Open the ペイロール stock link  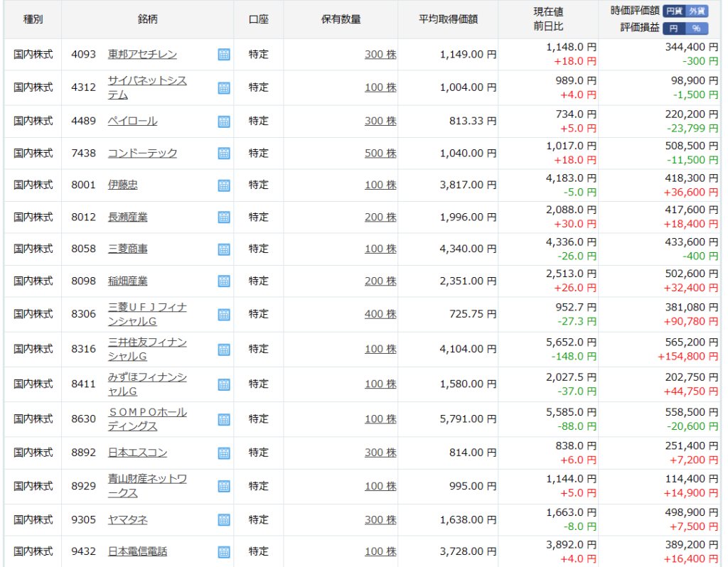[x=132, y=121]
